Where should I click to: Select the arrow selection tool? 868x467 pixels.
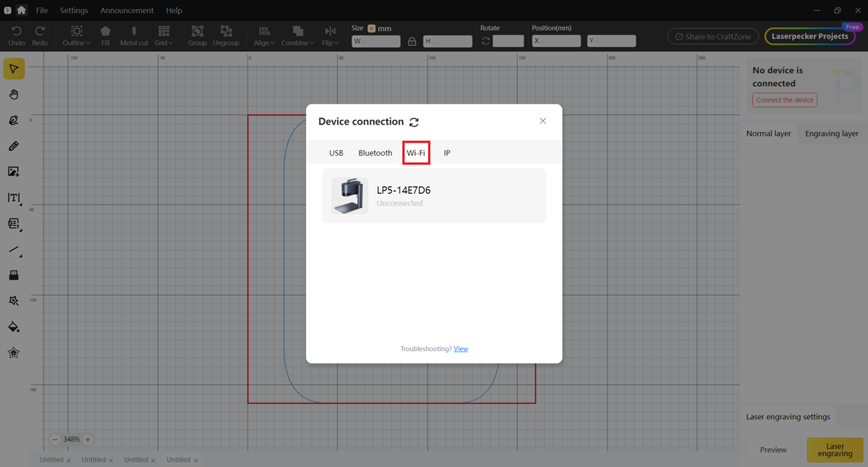pyautogui.click(x=14, y=69)
